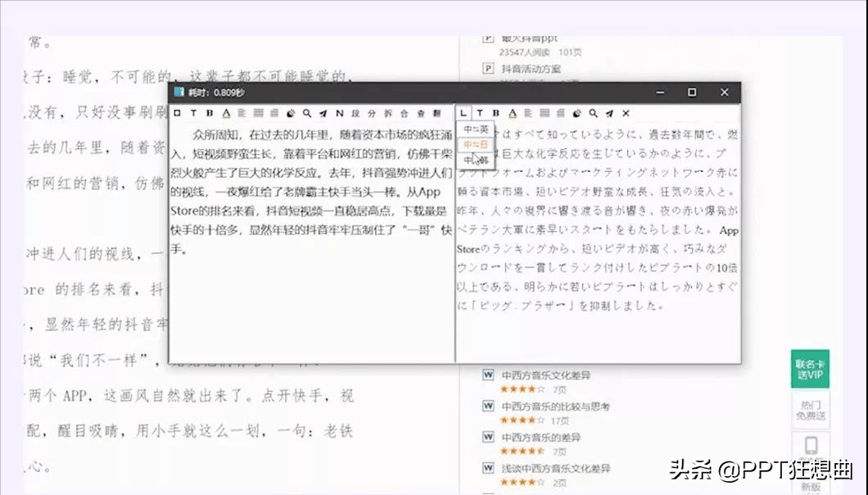This screenshot has width=868, height=495.
Task: Click into the Japanese translation text area
Action: coord(598,243)
